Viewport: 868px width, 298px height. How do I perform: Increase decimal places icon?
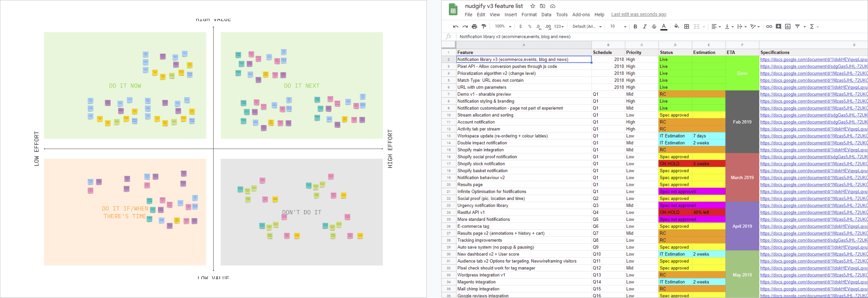[548, 27]
